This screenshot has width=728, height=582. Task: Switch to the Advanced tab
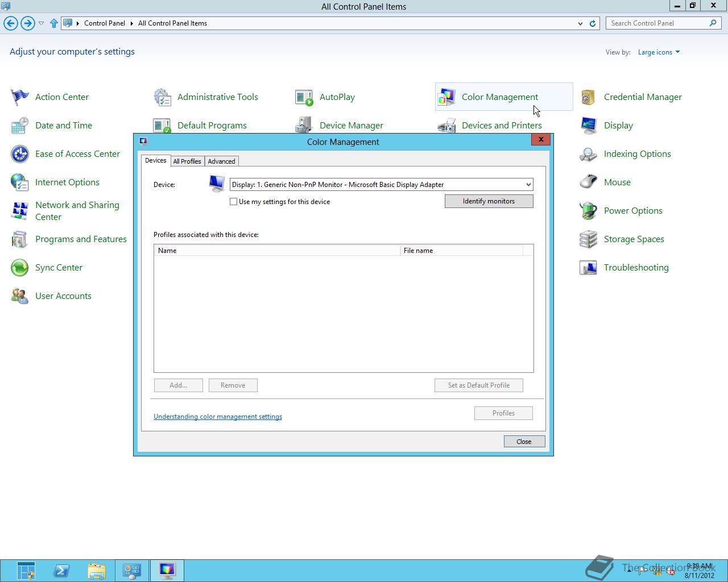(x=221, y=161)
